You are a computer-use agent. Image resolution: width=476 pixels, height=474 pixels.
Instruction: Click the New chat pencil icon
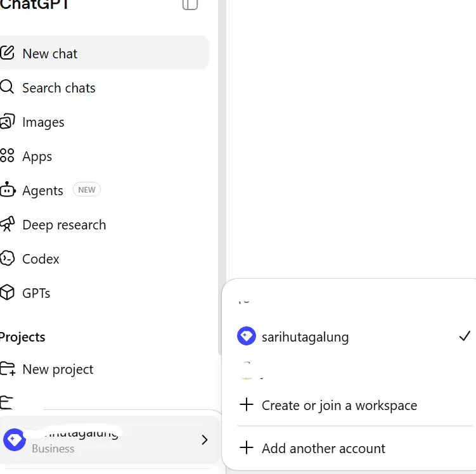point(7,53)
